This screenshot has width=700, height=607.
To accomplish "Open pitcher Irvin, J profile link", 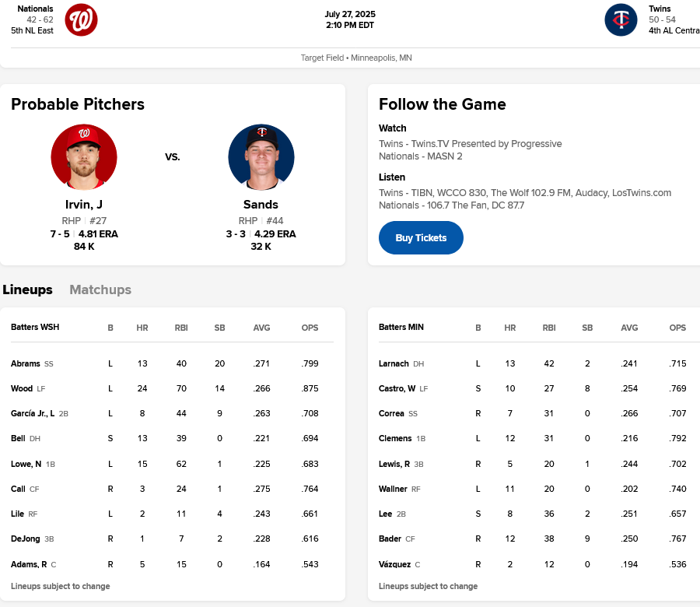I will (84, 205).
